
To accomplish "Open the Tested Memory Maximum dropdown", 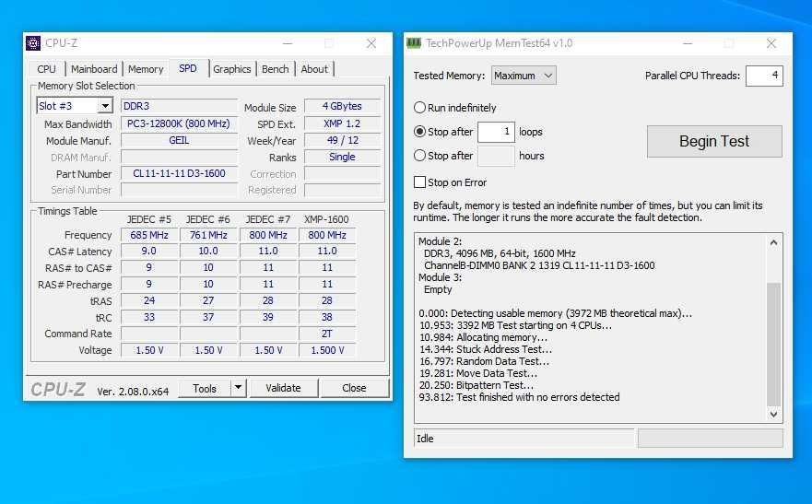I will (524, 76).
